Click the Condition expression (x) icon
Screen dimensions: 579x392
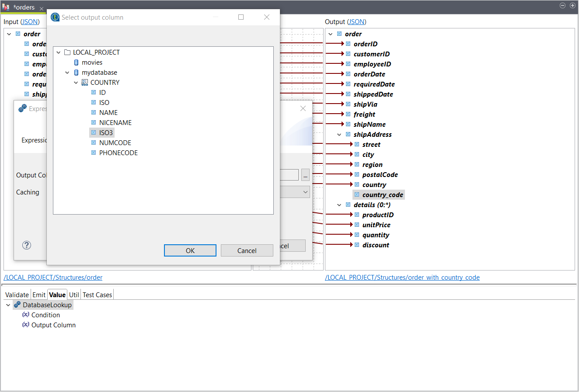click(x=26, y=315)
